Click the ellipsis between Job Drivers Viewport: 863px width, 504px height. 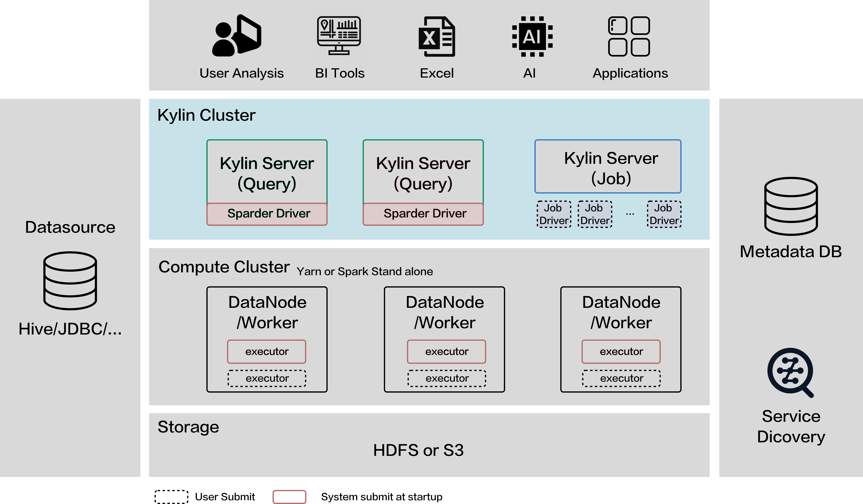coord(630,214)
